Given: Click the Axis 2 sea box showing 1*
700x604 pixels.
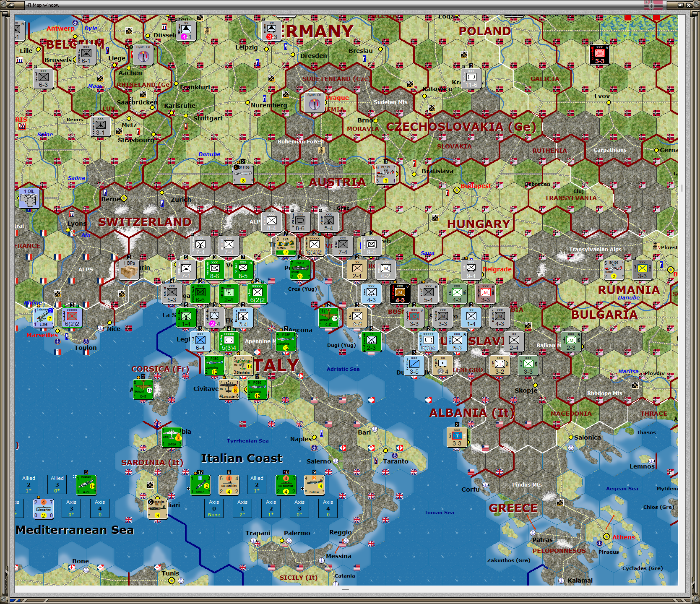Looking at the screenshot, I should click(271, 508).
